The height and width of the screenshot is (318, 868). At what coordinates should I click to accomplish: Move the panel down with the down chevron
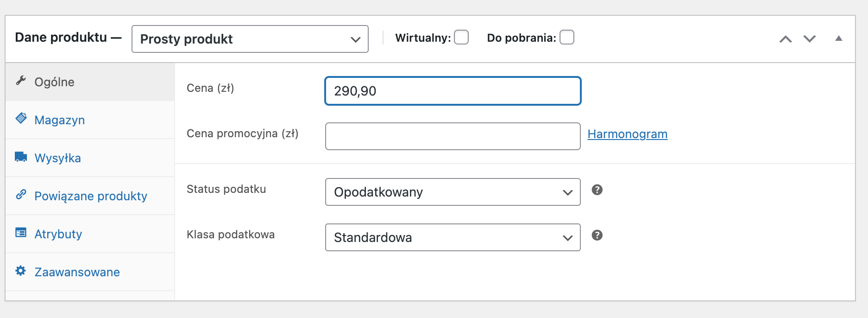pos(810,39)
